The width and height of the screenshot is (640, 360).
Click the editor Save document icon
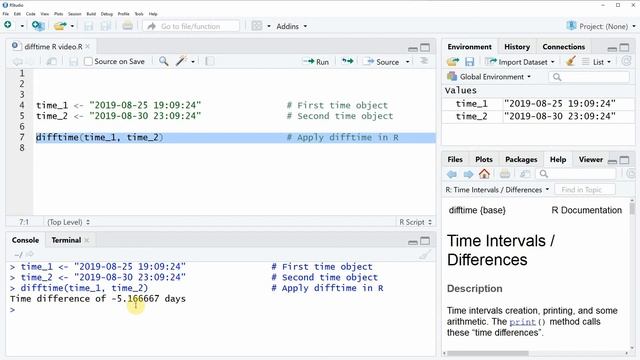pyautogui.click(x=73, y=62)
